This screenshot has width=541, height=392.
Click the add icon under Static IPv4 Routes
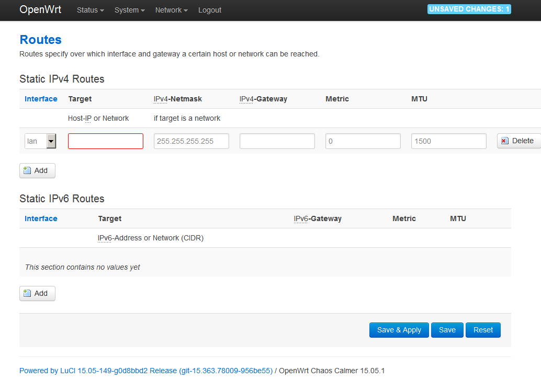tap(27, 170)
